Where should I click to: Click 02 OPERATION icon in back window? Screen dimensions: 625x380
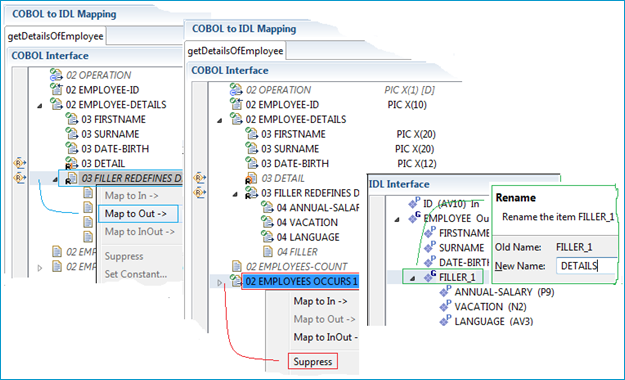click(56, 75)
